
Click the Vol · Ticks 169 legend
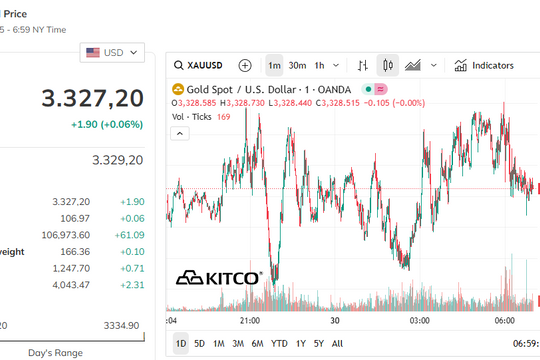[201, 117]
